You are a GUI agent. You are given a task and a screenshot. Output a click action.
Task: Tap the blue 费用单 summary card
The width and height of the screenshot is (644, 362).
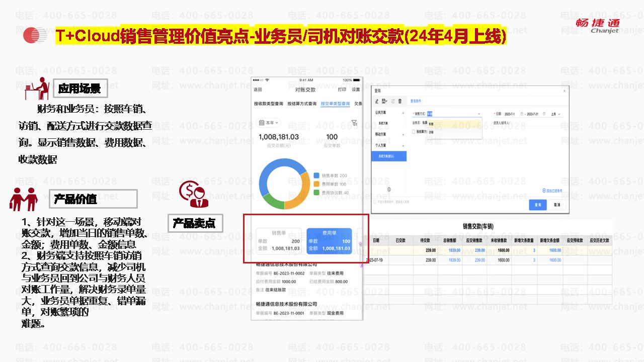pos(329,241)
